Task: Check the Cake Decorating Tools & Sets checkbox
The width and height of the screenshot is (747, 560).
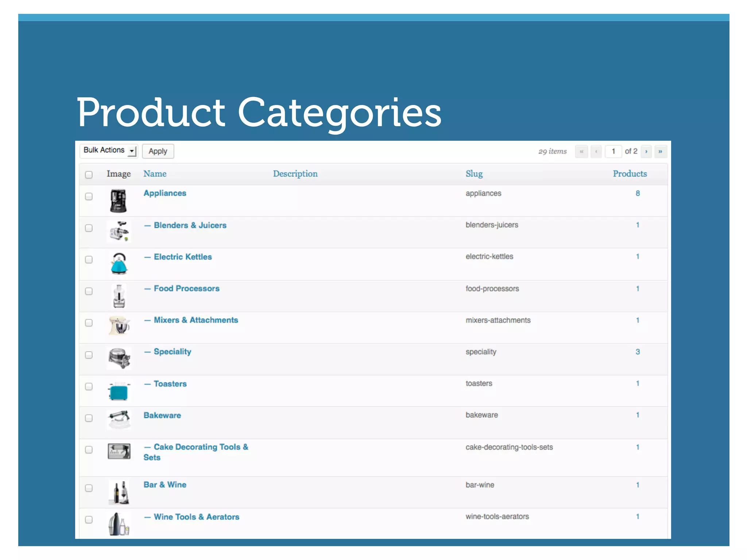Action: [x=89, y=450]
